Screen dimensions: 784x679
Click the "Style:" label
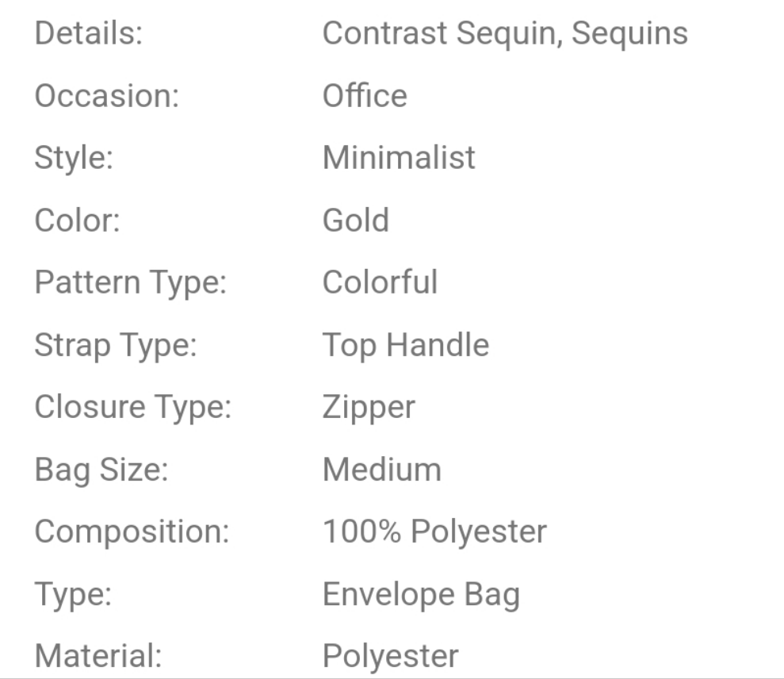pos(74,158)
